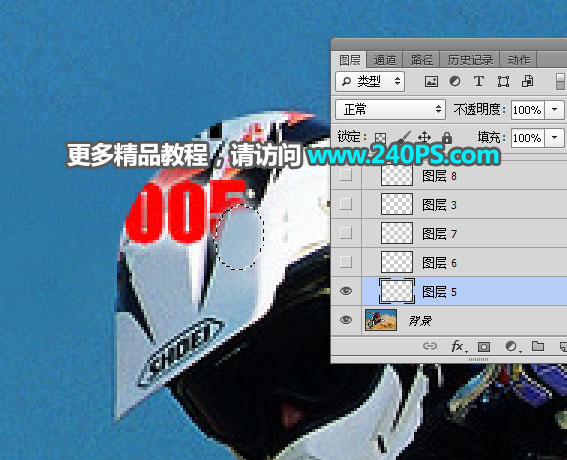
Task: Switch to the 通道 tab
Action: [x=384, y=60]
